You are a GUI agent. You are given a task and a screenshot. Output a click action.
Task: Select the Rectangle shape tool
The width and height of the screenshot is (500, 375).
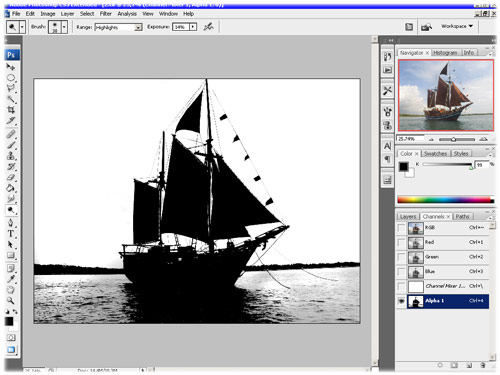pos(11,255)
